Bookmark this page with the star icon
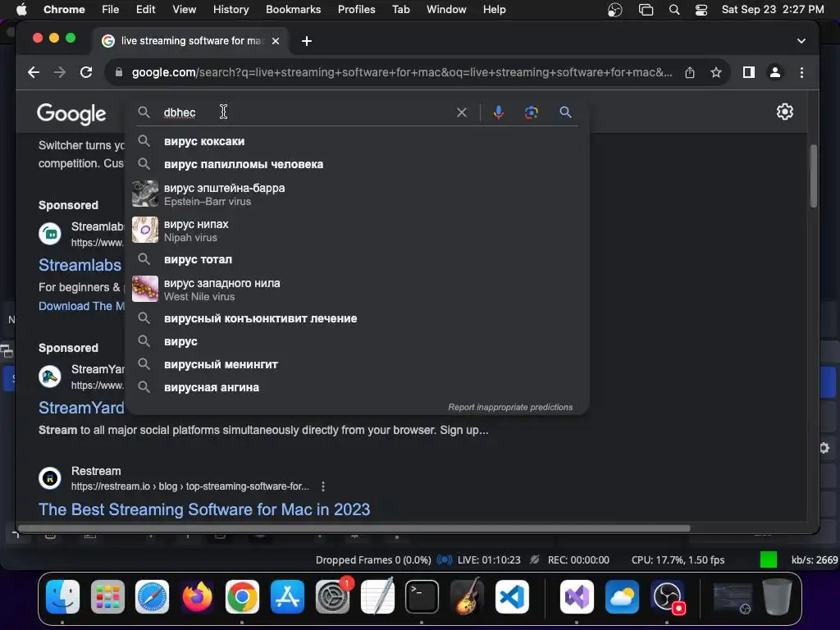Image resolution: width=840 pixels, height=630 pixels. coord(715,72)
